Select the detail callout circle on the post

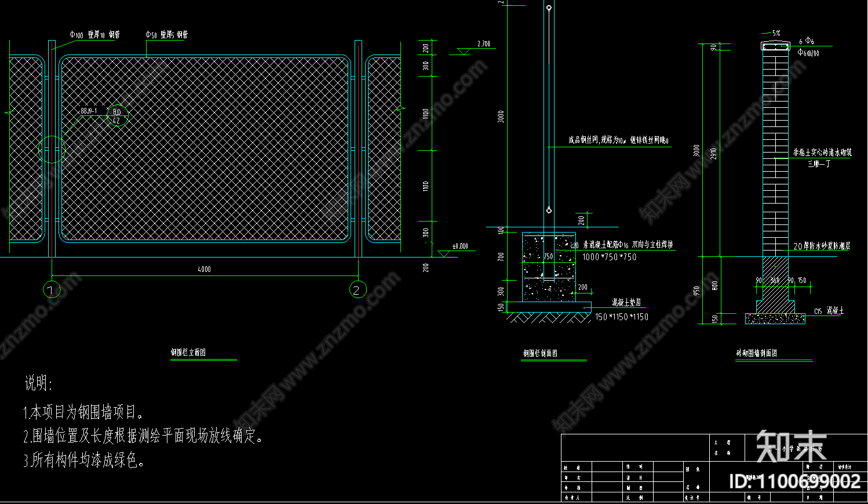[52, 149]
